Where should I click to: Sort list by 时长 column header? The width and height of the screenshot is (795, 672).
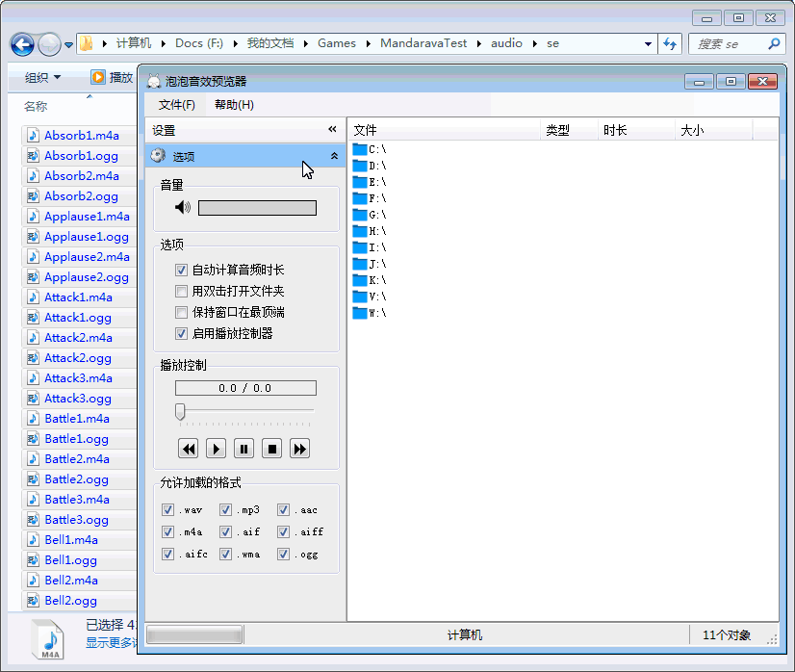pos(636,130)
